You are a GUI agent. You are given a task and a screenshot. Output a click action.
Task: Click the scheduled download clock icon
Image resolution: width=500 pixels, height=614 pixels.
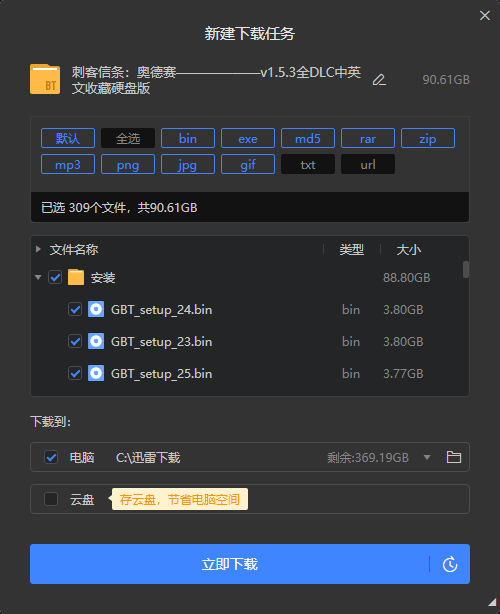click(x=450, y=564)
